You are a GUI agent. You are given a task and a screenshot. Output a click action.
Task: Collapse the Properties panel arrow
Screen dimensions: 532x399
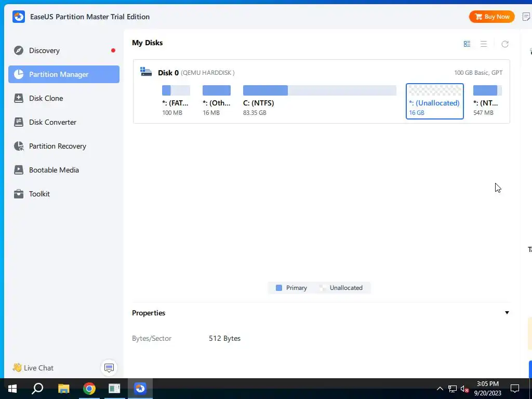[x=507, y=313]
